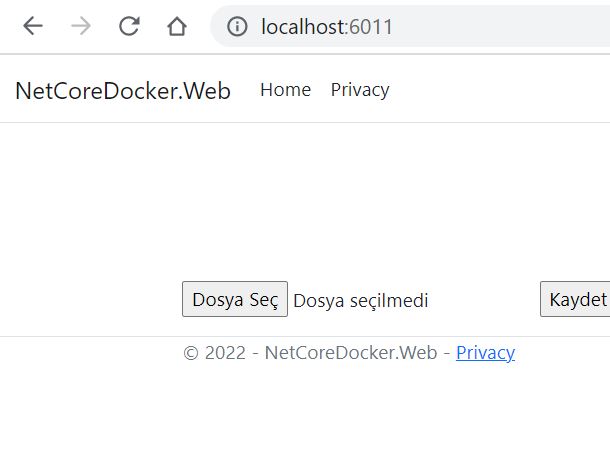610x453 pixels.
Task: Open Privacy in the top navbar
Action: click(x=360, y=90)
